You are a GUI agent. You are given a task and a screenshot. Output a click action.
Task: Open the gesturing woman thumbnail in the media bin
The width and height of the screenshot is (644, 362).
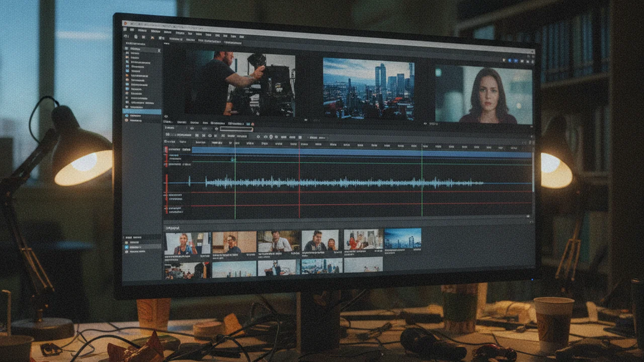(187, 243)
